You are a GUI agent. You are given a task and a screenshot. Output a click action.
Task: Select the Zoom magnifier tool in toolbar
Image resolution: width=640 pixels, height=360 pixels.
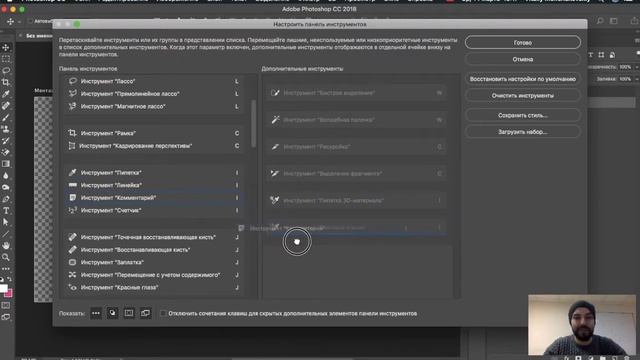[x=6, y=258]
